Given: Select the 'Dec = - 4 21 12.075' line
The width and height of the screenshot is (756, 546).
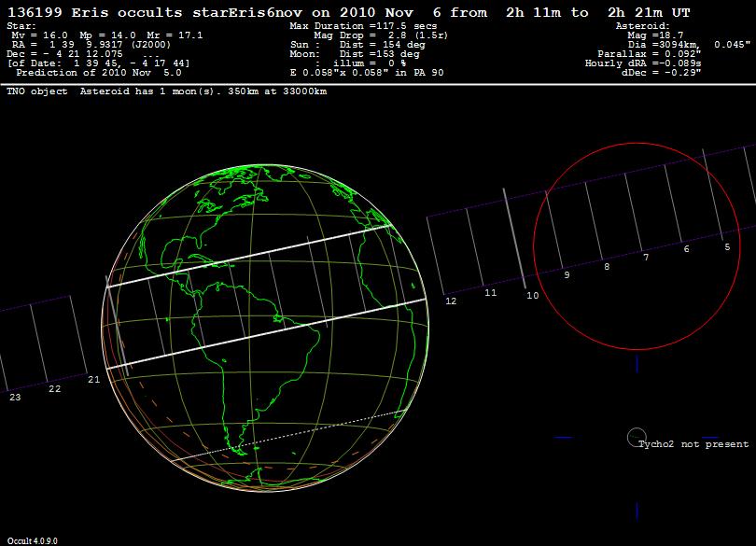Looking at the screenshot, I should pos(64,54).
